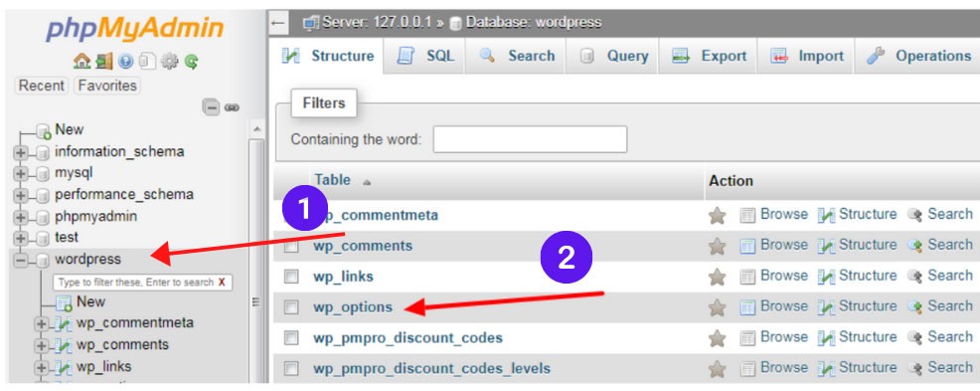The width and height of the screenshot is (980, 391).
Task: Click the tree filter input box
Action: point(142,283)
